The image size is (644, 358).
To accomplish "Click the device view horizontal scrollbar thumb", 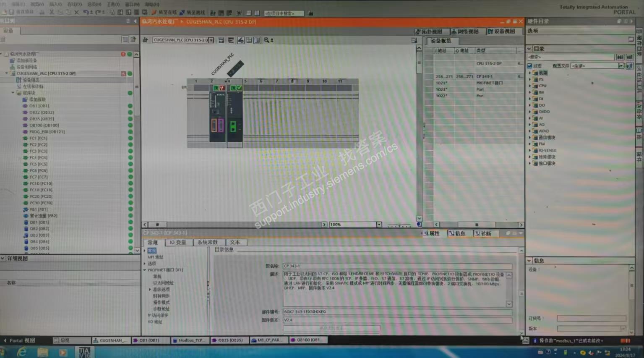I will (x=157, y=225).
